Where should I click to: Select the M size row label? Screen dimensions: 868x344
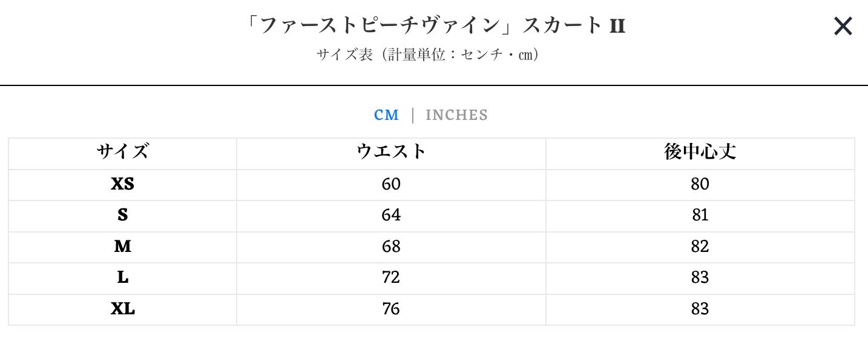[x=122, y=246]
